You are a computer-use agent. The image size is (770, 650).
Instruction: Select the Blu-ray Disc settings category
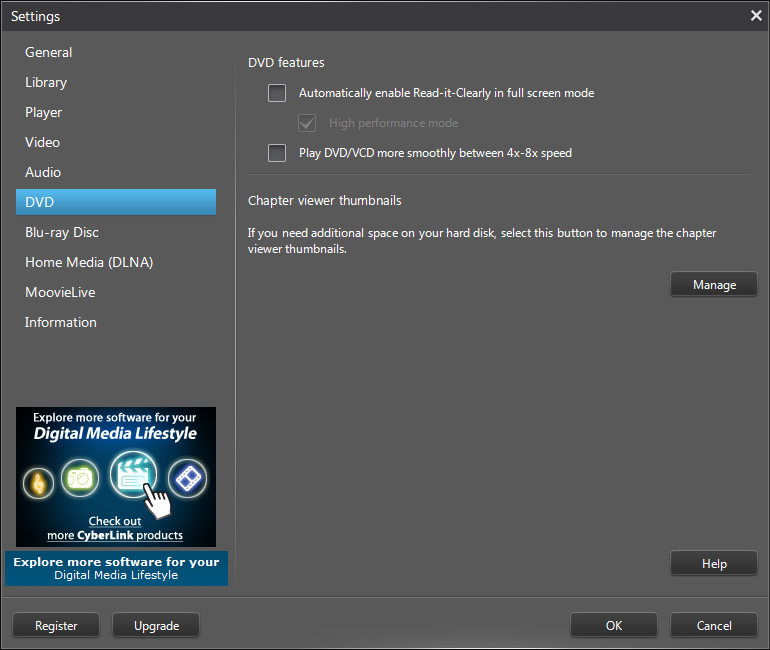tap(62, 232)
